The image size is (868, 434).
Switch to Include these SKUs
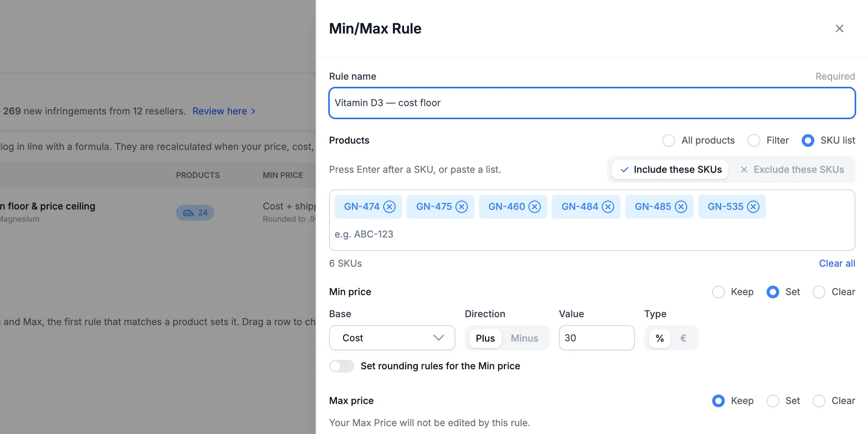[x=670, y=170]
